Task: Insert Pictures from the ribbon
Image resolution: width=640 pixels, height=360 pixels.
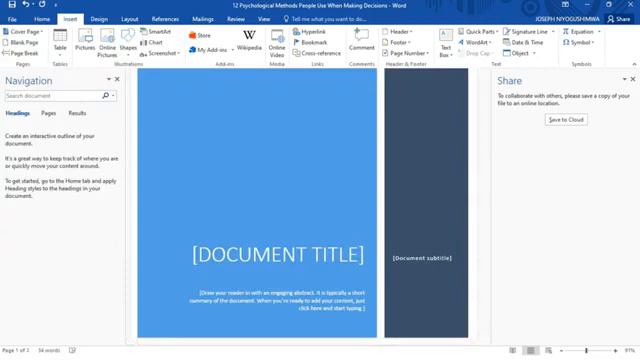Action: pyautogui.click(x=85, y=40)
